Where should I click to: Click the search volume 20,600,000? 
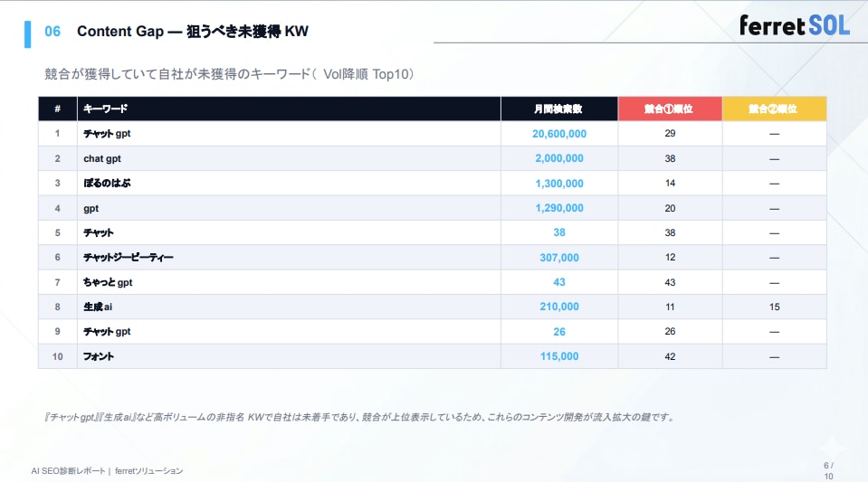pos(558,134)
